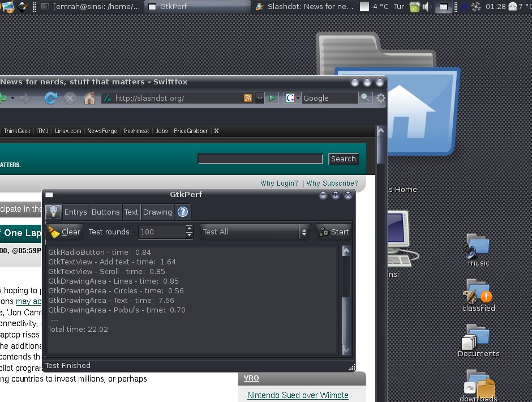Open the classified folder desktop icon

tap(478, 296)
